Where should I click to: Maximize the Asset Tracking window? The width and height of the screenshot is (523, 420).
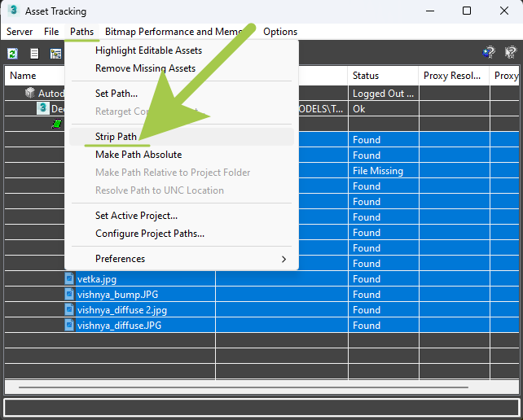pos(467,11)
